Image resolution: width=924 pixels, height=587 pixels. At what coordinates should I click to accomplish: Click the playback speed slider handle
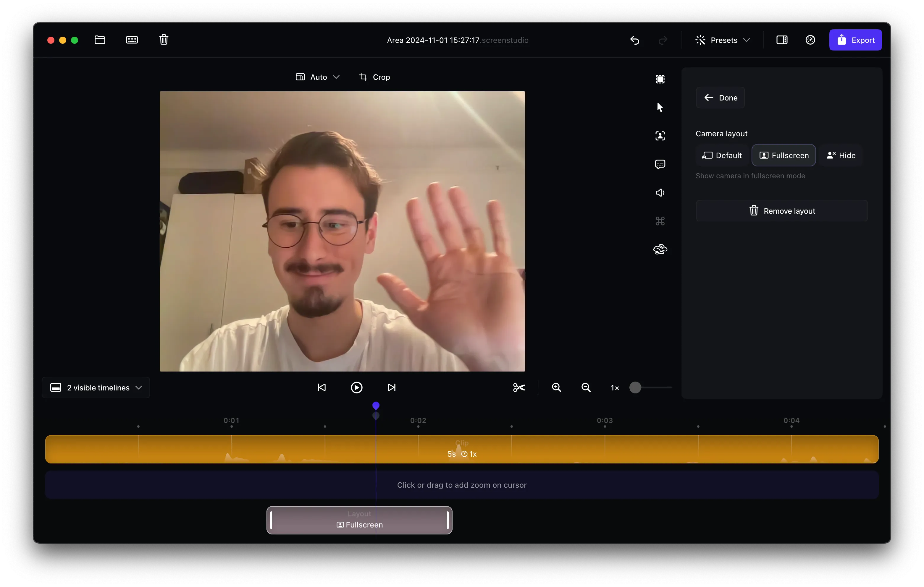tap(635, 387)
